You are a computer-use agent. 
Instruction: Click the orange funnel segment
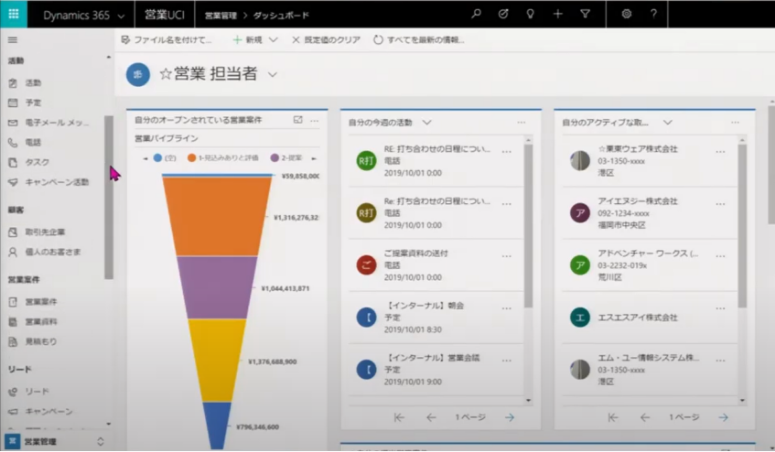[x=217, y=215]
